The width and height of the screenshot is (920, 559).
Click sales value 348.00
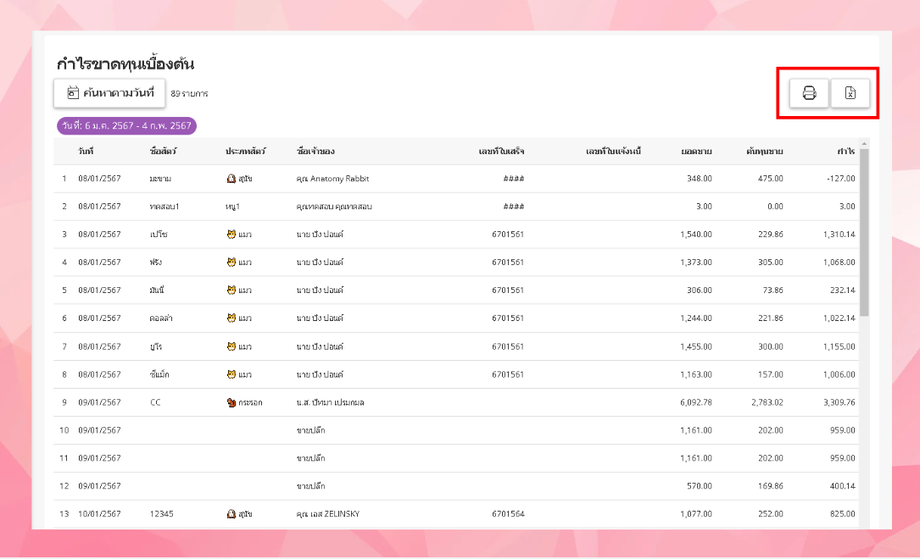click(699, 178)
